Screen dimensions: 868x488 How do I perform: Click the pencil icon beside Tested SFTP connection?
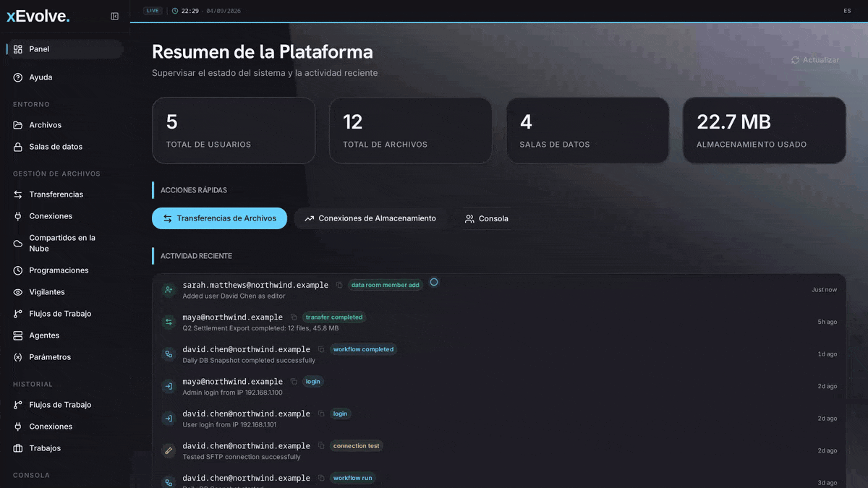click(169, 451)
